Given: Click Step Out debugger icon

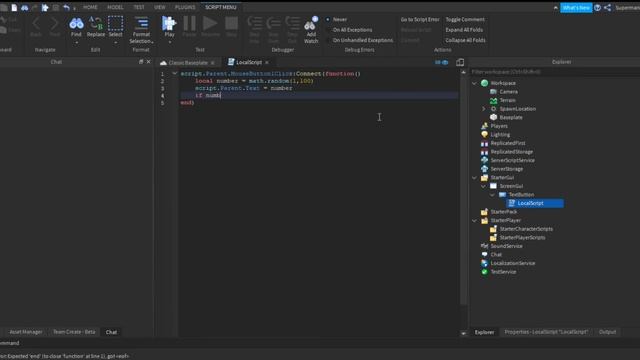Looking at the screenshot, I should 292,24.
